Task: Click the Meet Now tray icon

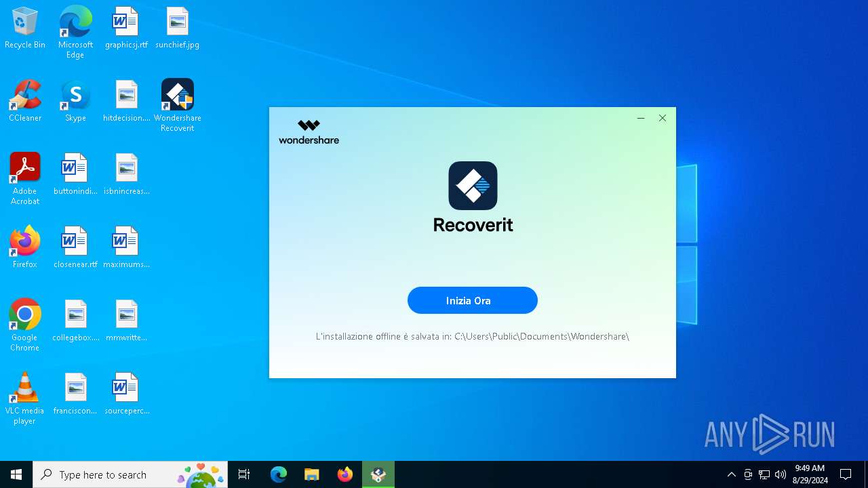Action: coord(747,474)
